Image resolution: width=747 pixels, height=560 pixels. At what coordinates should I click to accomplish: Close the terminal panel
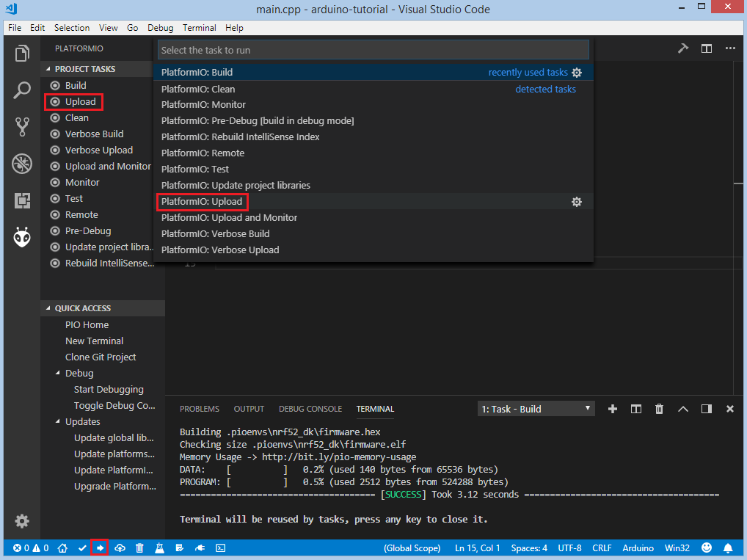click(730, 409)
